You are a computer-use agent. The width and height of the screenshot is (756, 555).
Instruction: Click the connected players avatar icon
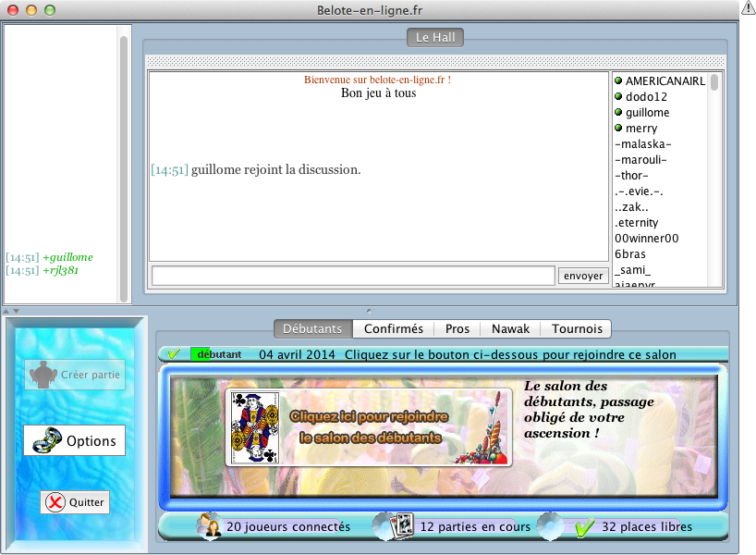pyautogui.click(x=209, y=526)
